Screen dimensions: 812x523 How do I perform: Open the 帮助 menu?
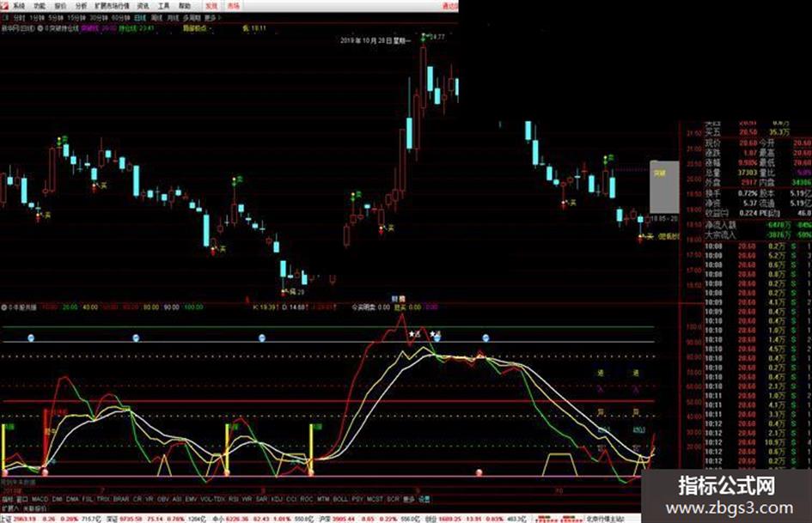[185, 6]
